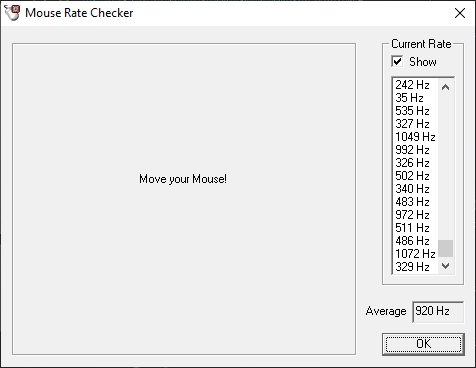Select the 992 Hz entry
The width and height of the screenshot is (476, 368).
point(416,150)
